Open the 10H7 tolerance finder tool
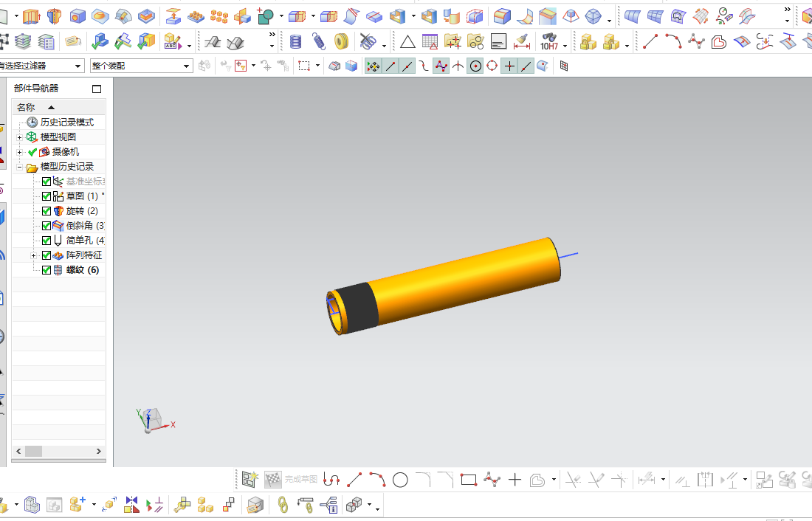This screenshot has width=812, height=521. coord(549,41)
